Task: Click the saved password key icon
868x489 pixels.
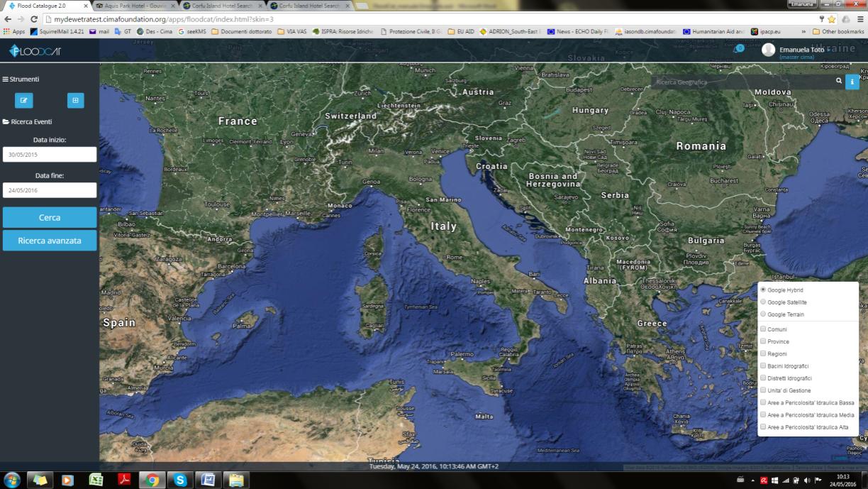Action: tap(822, 19)
